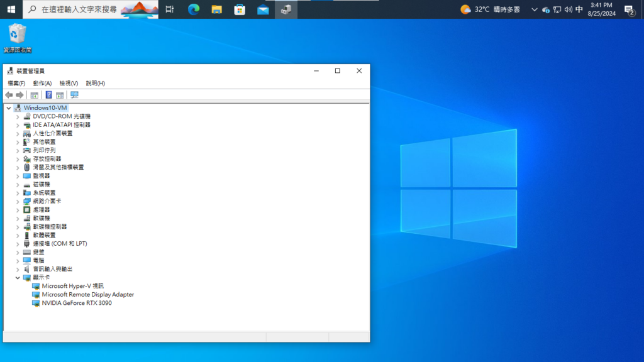Click the Forward arrow in Device Manager toolbar

[19, 96]
